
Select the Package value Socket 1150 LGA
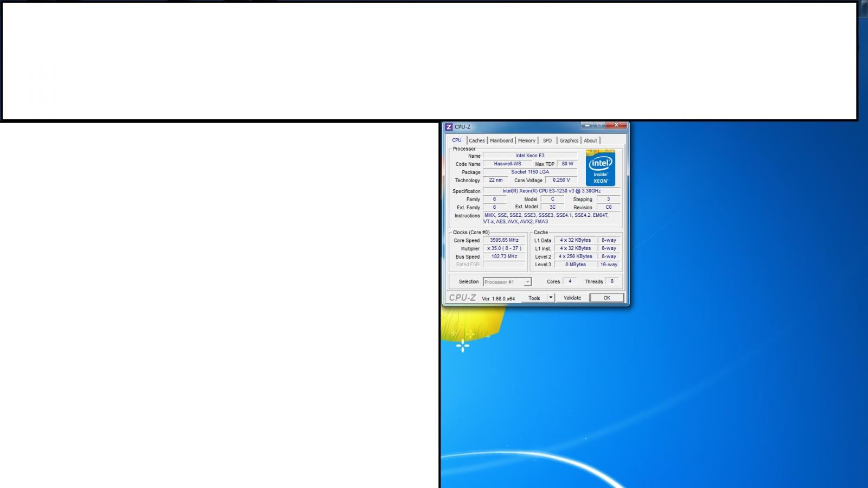point(530,172)
